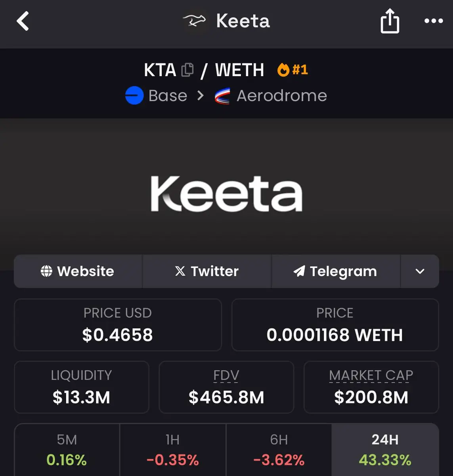Viewport: 453px width, 476px height.
Task: Tap the Keeta logo in header
Action: pos(194,21)
